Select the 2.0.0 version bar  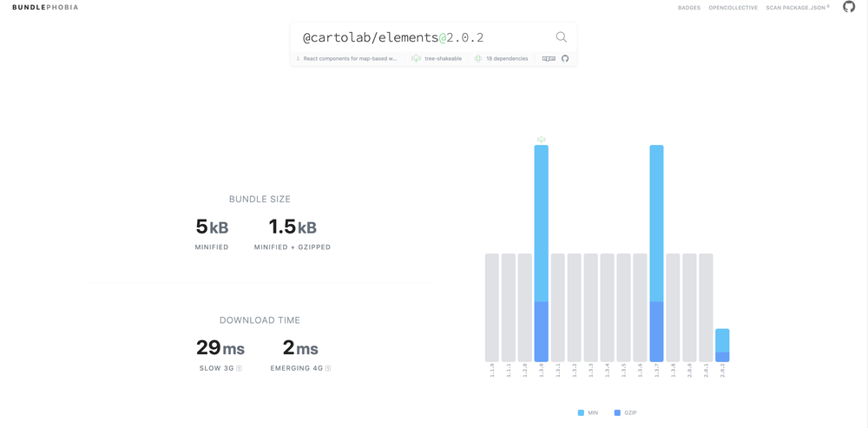pos(689,307)
